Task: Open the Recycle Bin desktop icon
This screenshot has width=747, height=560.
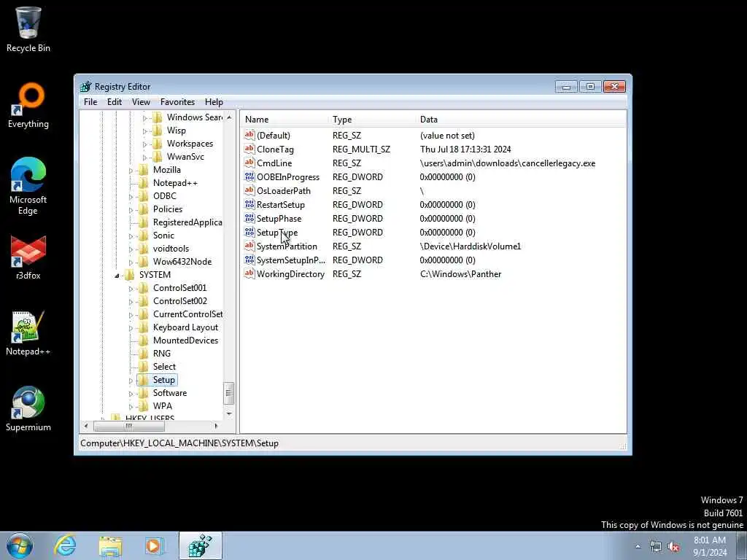Action: click(28, 28)
